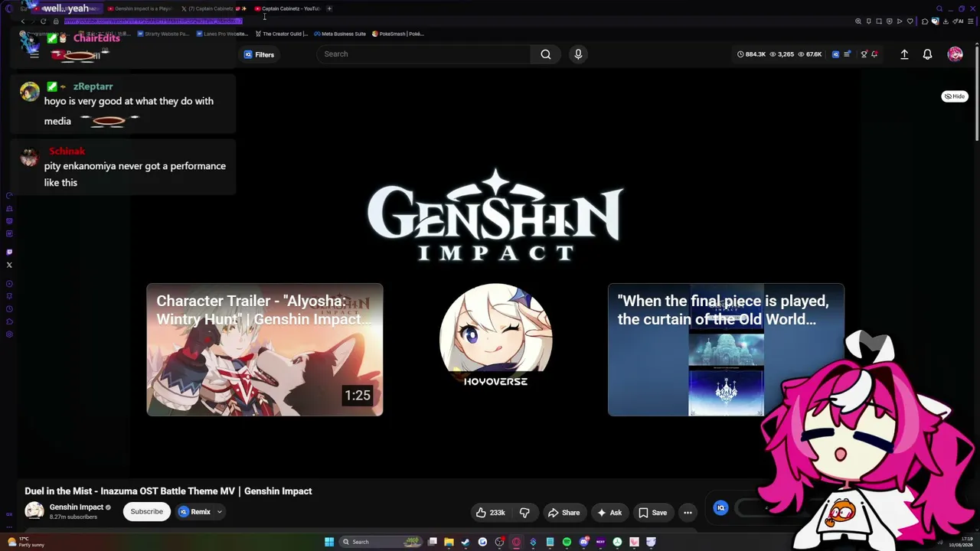
Task: Open the 'PokeSmash | Poké...' bookmark
Action: tap(397, 34)
